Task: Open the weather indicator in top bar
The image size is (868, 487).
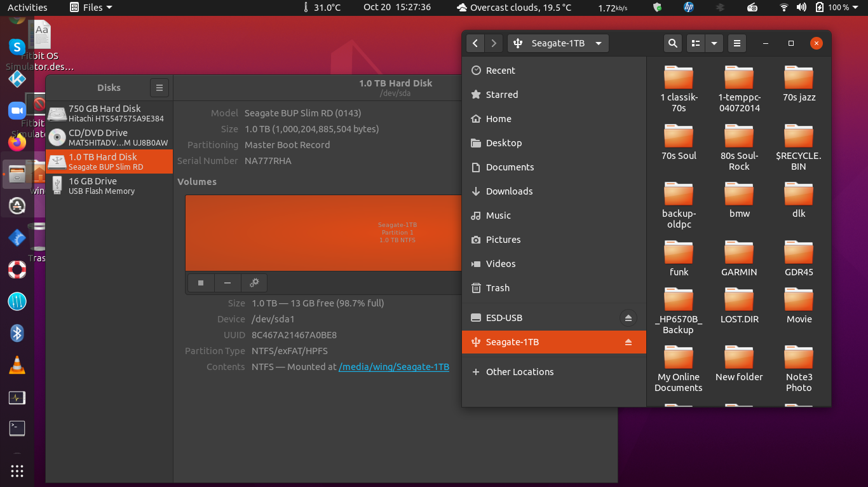Action: (x=513, y=8)
